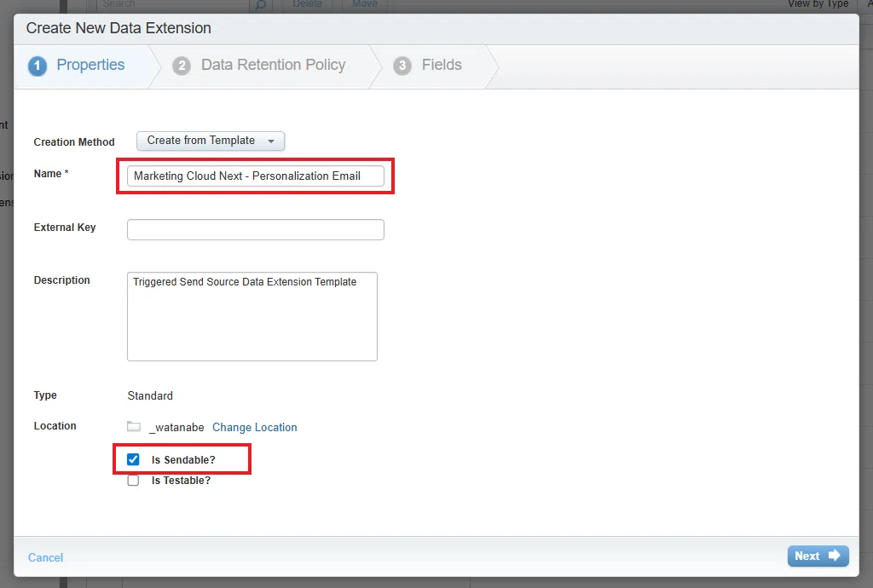
Task: Click the _watanabe folder icon
Action: pyautogui.click(x=134, y=427)
